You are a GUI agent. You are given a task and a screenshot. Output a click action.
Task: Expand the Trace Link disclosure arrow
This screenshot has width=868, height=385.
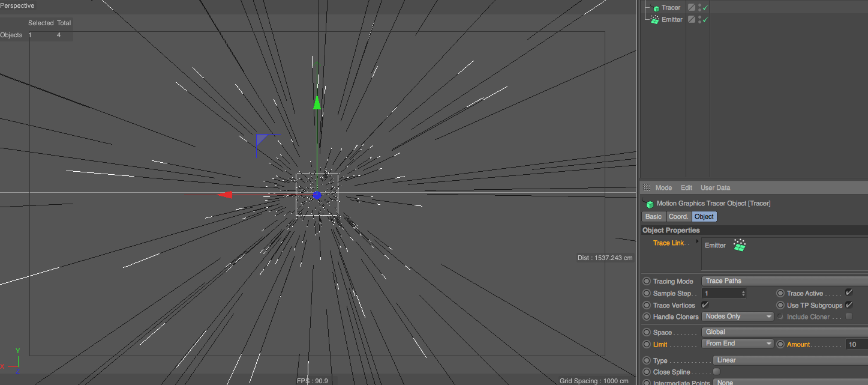click(x=697, y=241)
